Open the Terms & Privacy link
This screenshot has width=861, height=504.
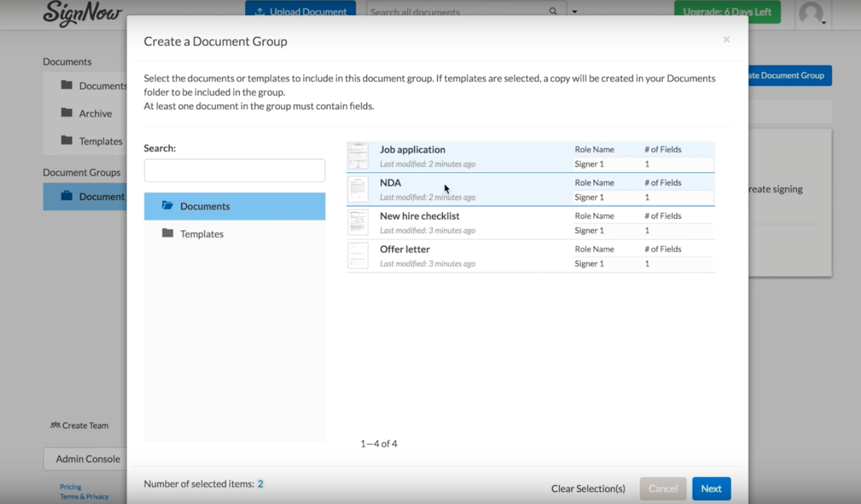coord(85,497)
